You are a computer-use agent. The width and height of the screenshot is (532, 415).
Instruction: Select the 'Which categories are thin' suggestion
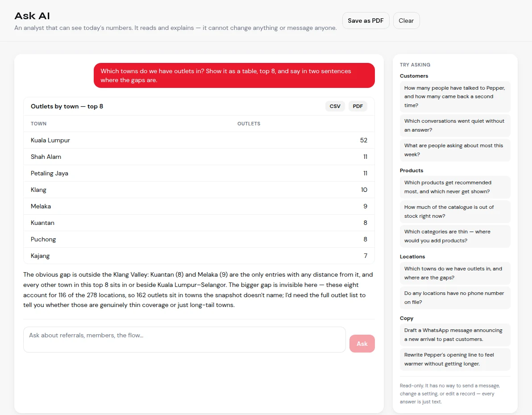click(455, 236)
